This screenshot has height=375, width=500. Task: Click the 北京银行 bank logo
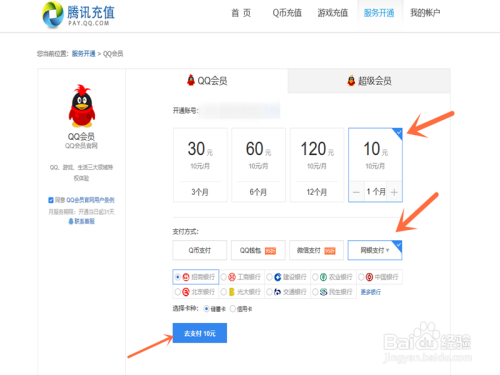click(x=186, y=292)
